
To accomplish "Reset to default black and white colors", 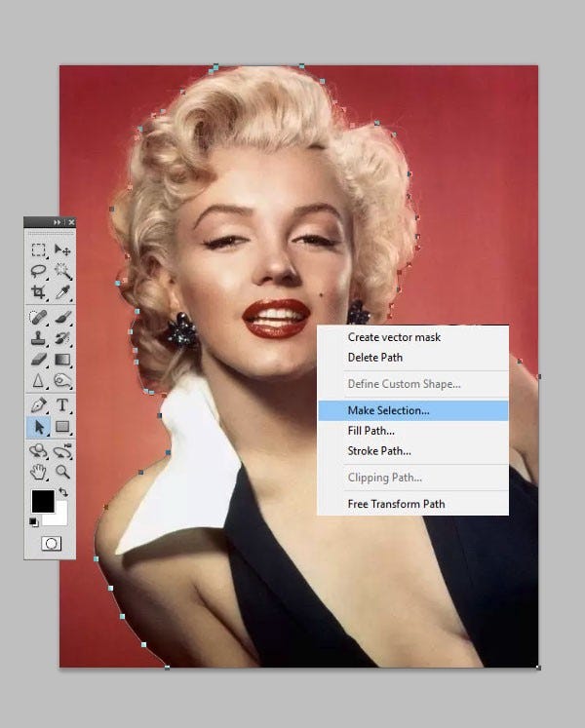I will pyautogui.click(x=34, y=522).
